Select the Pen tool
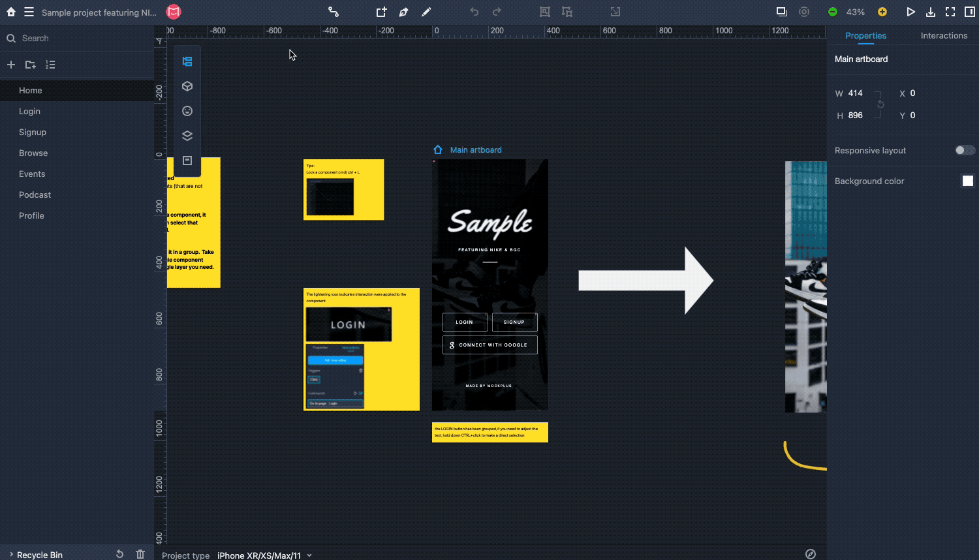 [403, 12]
